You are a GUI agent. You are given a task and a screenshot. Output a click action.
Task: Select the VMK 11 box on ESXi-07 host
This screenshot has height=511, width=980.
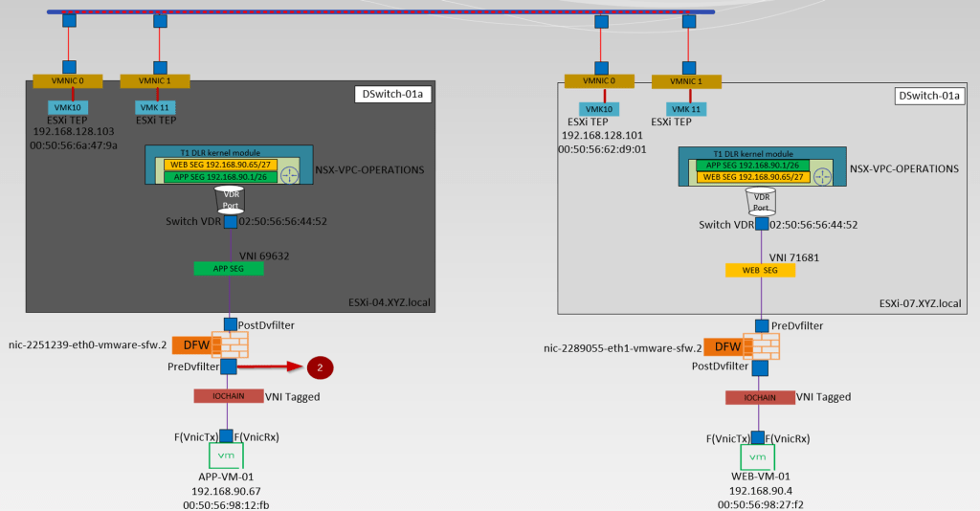689,109
